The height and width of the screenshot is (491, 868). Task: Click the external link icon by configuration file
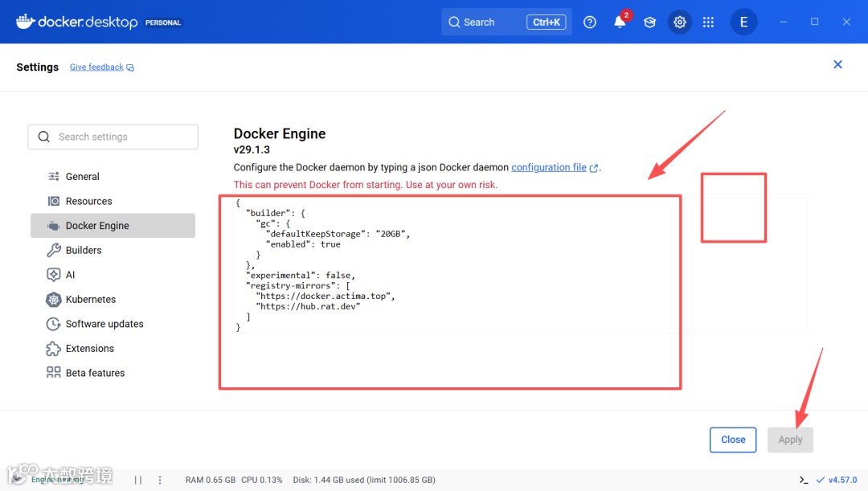[593, 168]
